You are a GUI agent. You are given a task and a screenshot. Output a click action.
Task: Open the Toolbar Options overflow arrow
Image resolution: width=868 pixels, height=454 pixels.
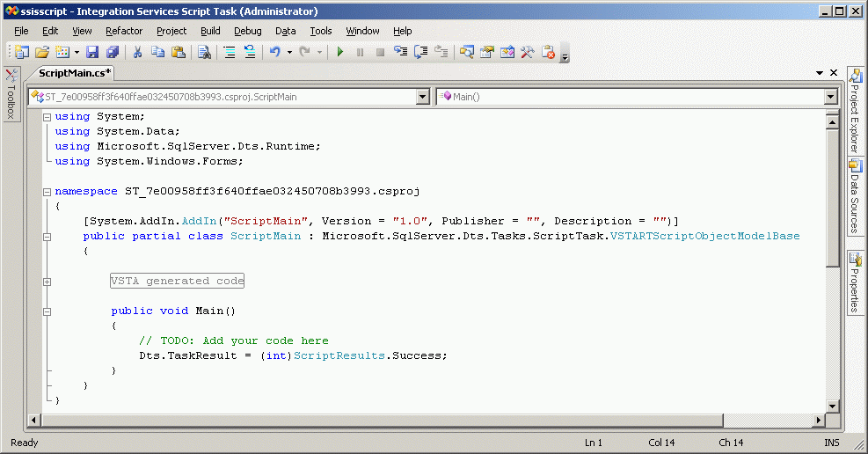(x=564, y=56)
